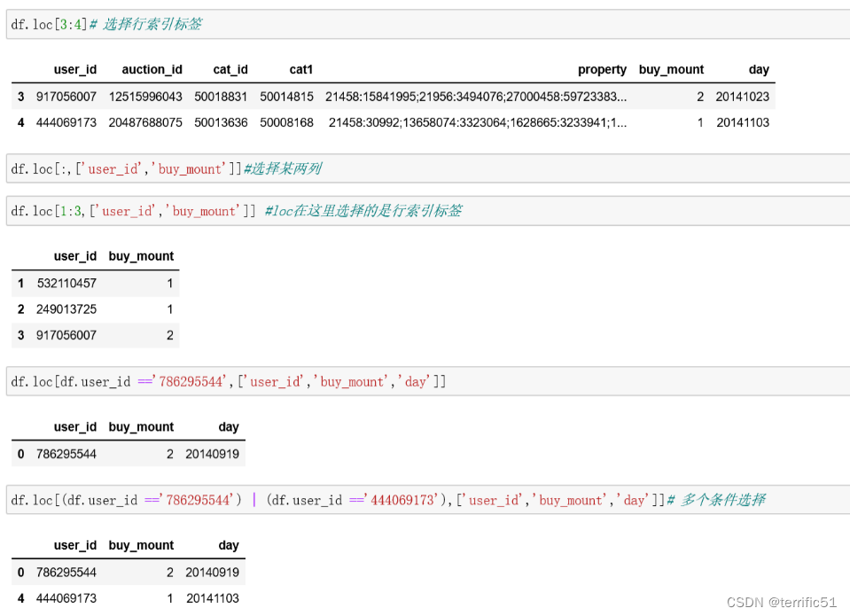850x616 pixels.
Task: Click property cell starting with 21458:15841995
Action: [476, 97]
